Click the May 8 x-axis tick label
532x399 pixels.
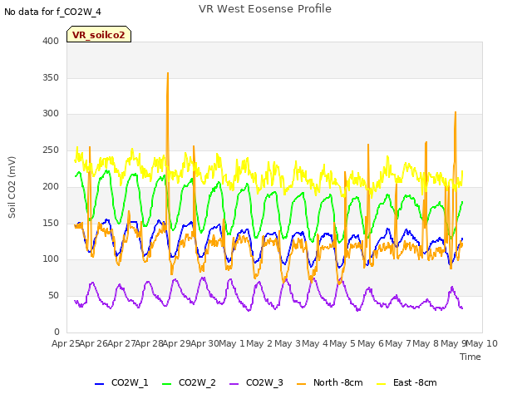pyautogui.click(x=426, y=343)
